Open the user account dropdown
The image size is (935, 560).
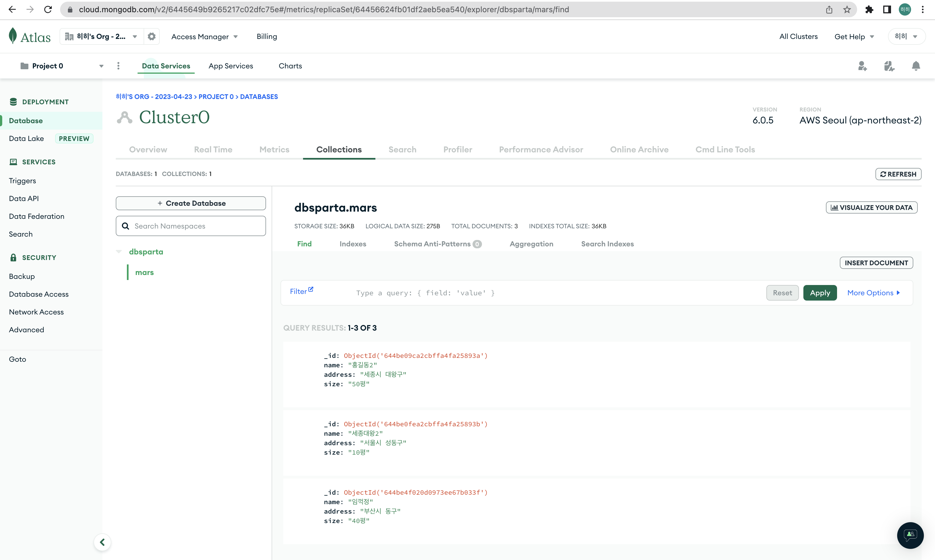[906, 36]
